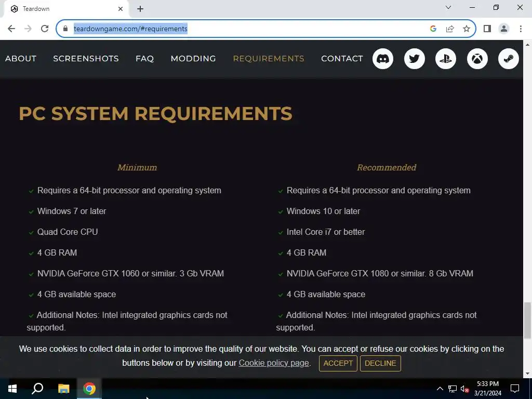Open the Windows Start menu
This screenshot has height=399, width=532.
click(x=12, y=389)
